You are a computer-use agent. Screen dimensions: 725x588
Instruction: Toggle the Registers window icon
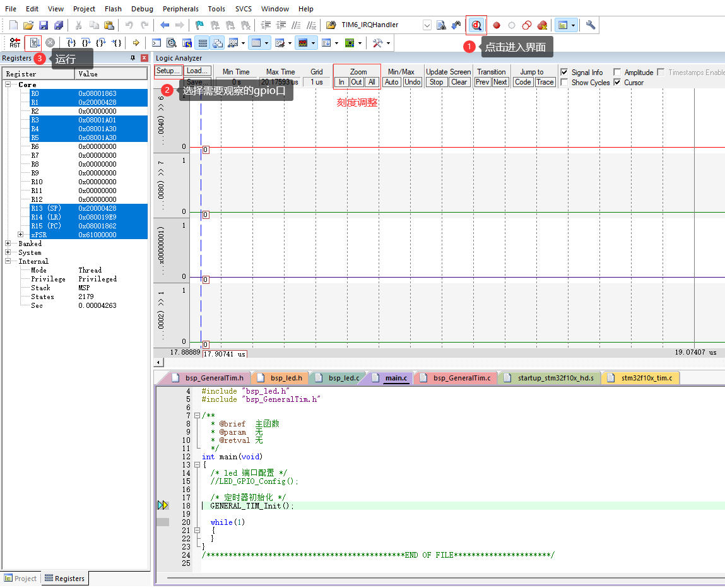(203, 43)
